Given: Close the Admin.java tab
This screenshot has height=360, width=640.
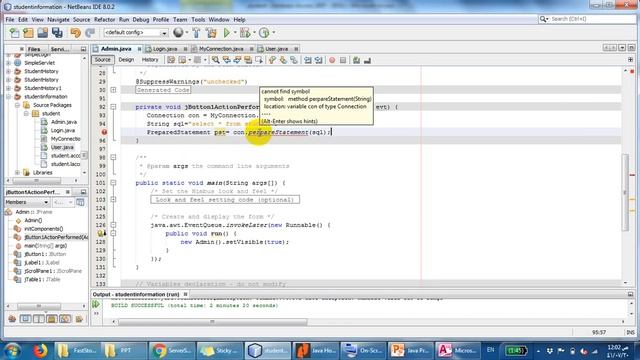Looking at the screenshot, I should (x=139, y=49).
